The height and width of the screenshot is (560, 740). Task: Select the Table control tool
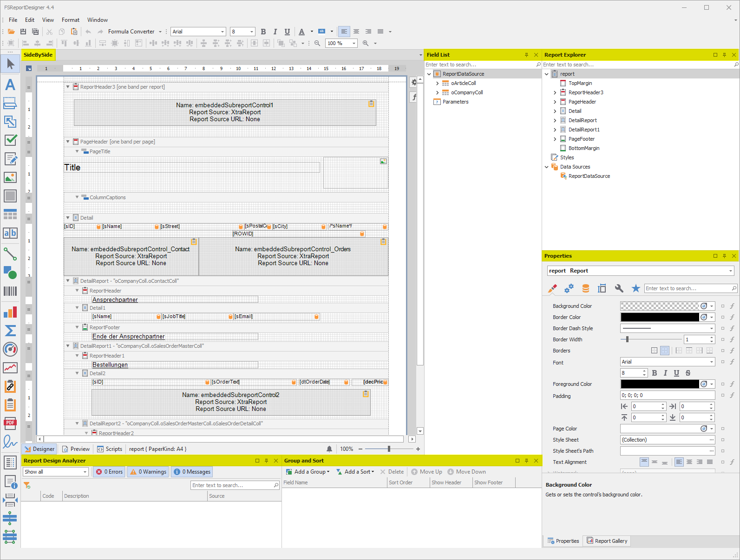(10, 215)
